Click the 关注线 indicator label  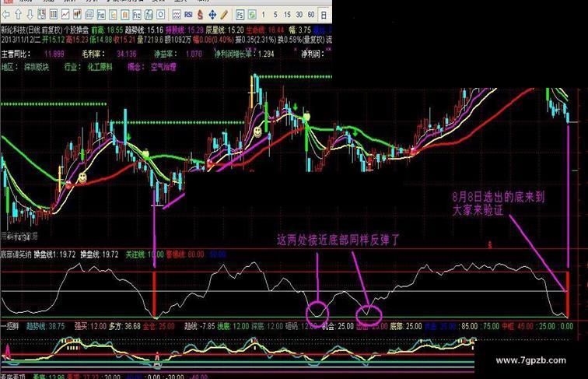(x=136, y=254)
